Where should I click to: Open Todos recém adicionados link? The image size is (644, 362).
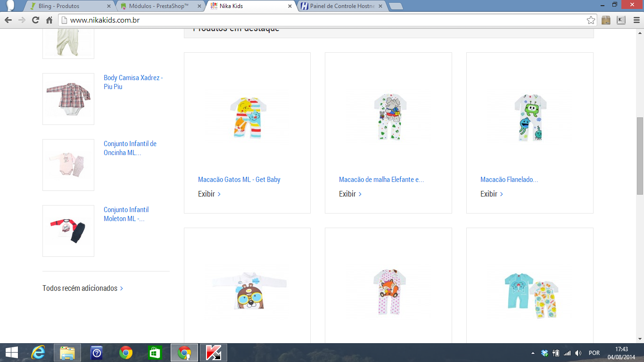click(83, 288)
